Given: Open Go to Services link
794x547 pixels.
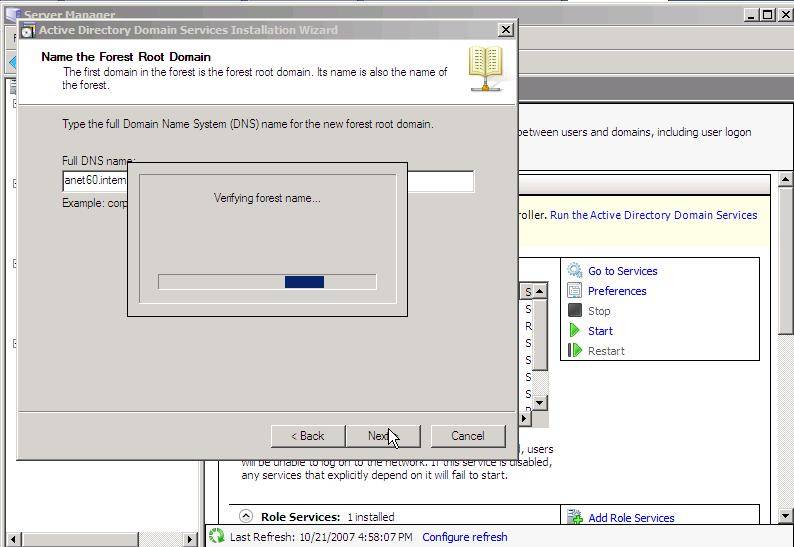Looking at the screenshot, I should coord(622,271).
